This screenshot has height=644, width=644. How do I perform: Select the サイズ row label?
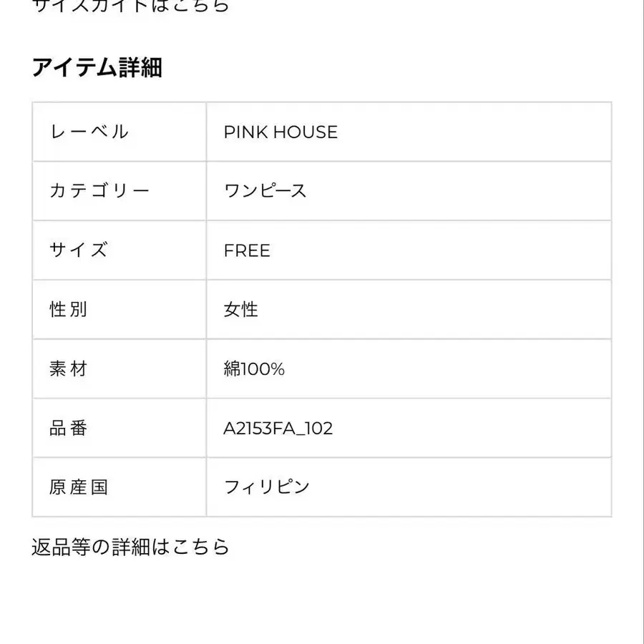click(79, 250)
